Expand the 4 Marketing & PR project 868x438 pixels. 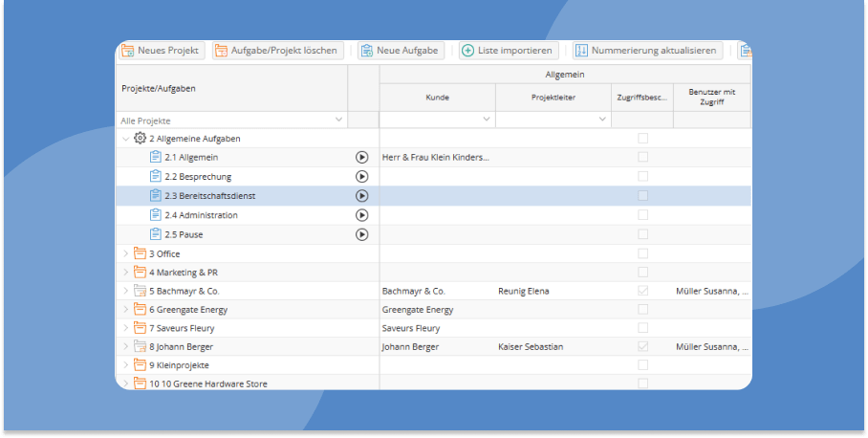point(125,273)
